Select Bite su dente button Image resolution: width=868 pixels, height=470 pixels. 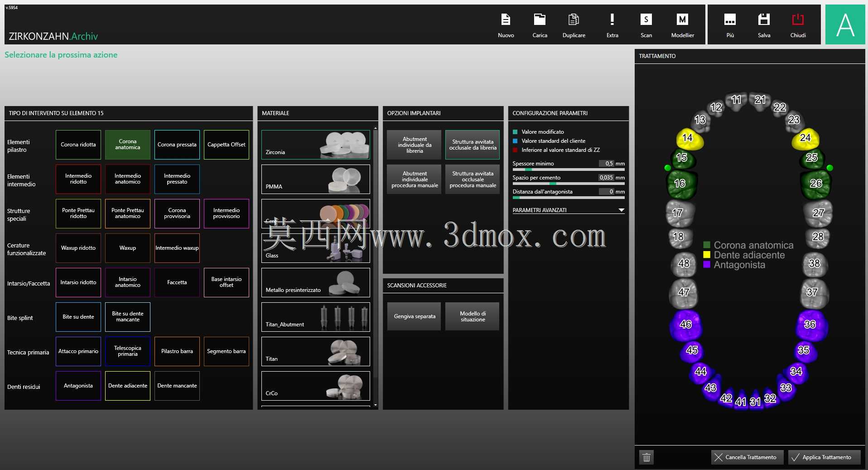tap(78, 317)
